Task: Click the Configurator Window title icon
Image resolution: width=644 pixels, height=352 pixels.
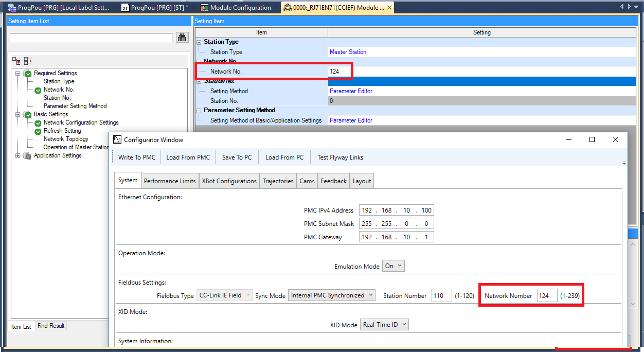Action: tap(117, 139)
